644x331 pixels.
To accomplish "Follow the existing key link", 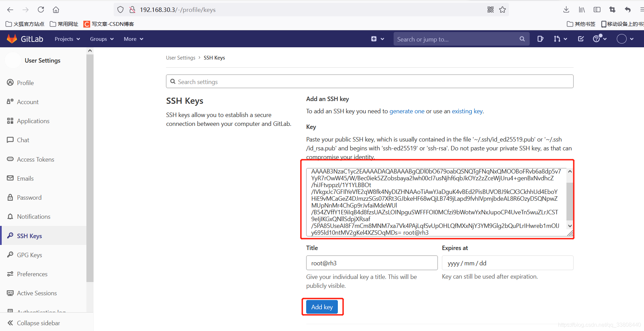I will [x=467, y=111].
